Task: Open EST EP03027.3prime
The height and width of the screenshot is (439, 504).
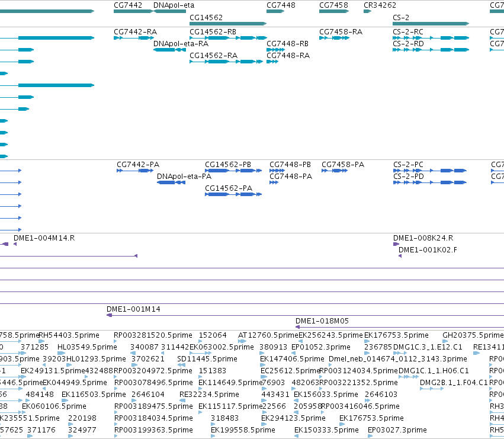Action: (x=397, y=430)
